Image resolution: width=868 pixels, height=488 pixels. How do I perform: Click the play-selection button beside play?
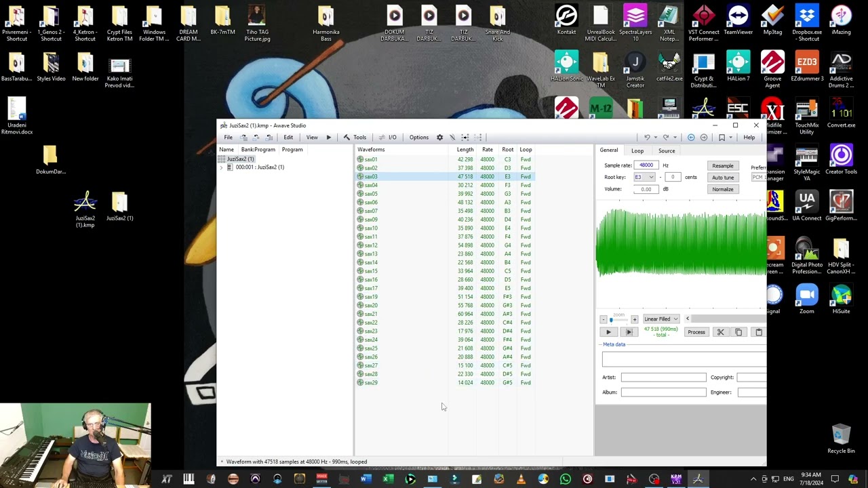click(x=629, y=332)
